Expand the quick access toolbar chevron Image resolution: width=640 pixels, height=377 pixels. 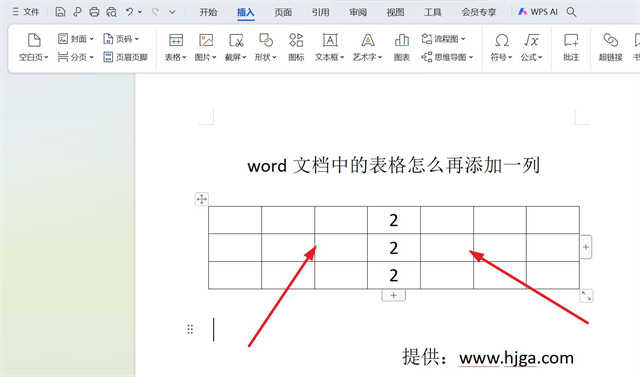pyautogui.click(x=172, y=12)
